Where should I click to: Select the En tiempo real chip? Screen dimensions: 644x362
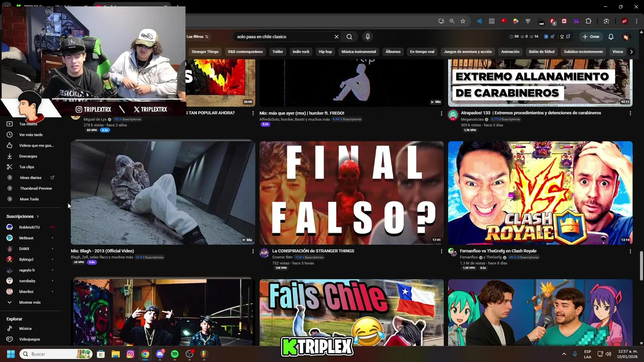(422, 52)
